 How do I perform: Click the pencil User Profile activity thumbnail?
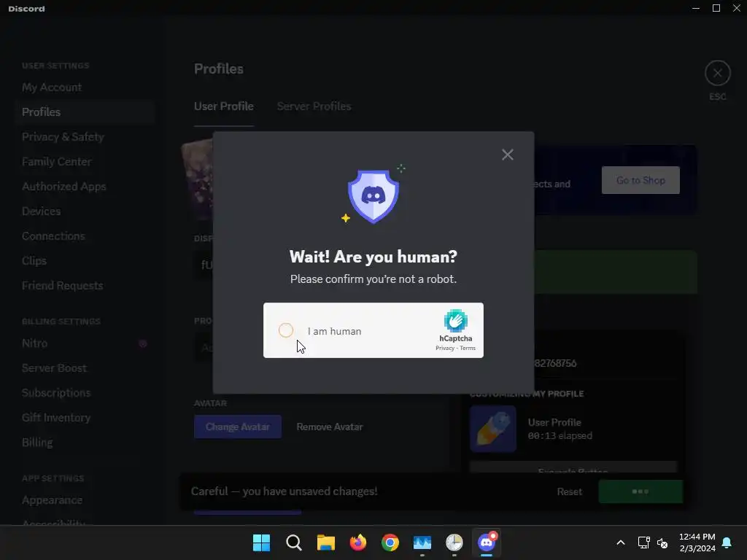point(493,429)
